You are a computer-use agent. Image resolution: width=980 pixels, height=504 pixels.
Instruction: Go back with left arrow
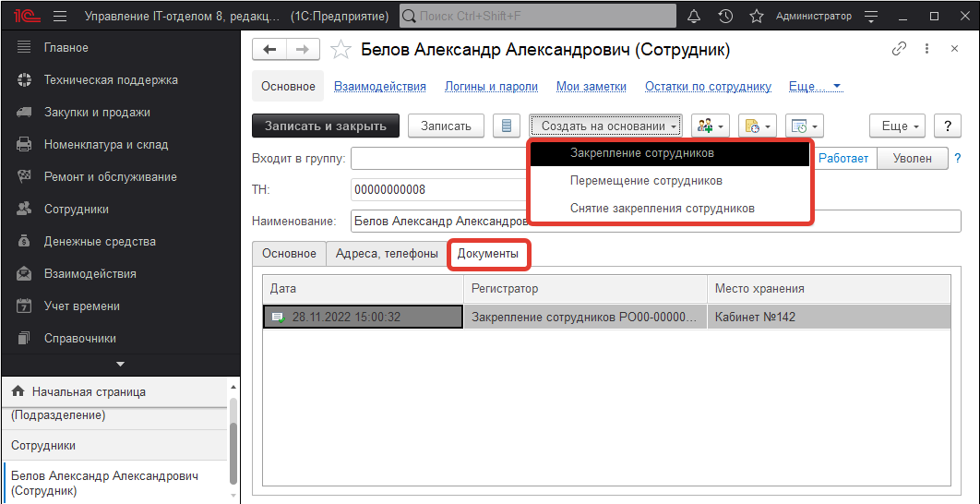tap(269, 50)
